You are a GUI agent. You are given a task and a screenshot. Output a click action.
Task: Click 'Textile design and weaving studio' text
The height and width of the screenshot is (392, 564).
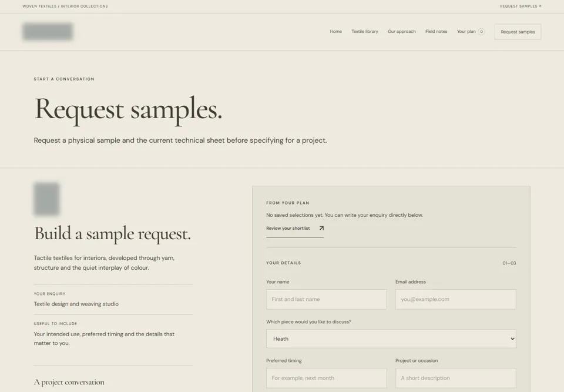tap(76, 304)
